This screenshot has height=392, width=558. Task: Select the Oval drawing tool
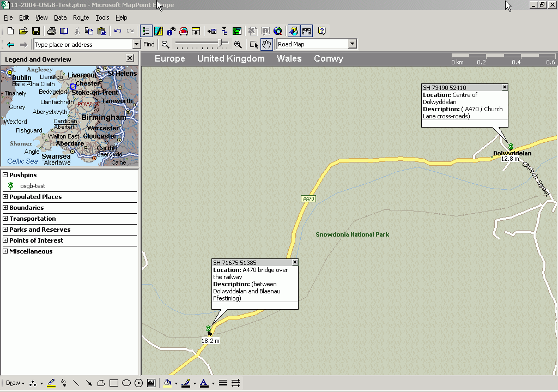coord(126,383)
